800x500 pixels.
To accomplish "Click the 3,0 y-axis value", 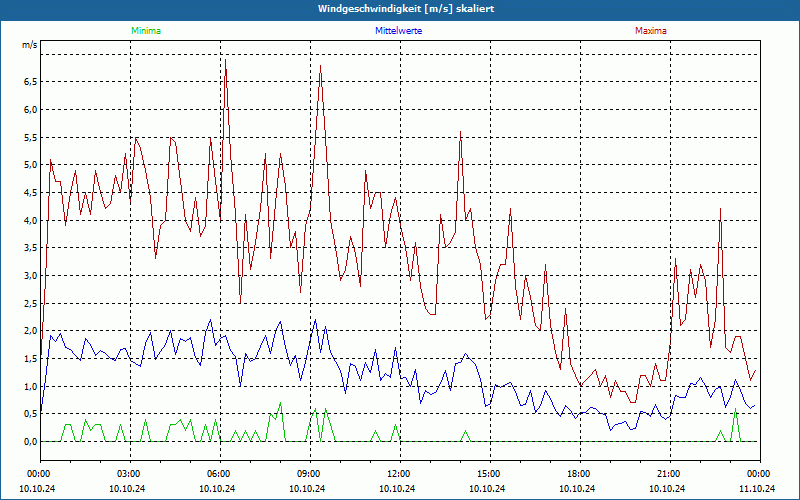I will (x=31, y=276).
